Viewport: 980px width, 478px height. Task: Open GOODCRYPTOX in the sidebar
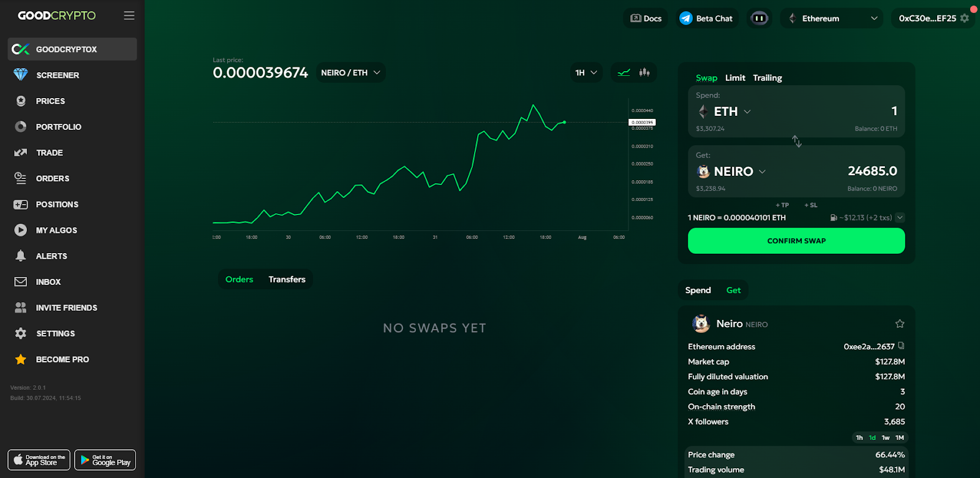tap(72, 49)
